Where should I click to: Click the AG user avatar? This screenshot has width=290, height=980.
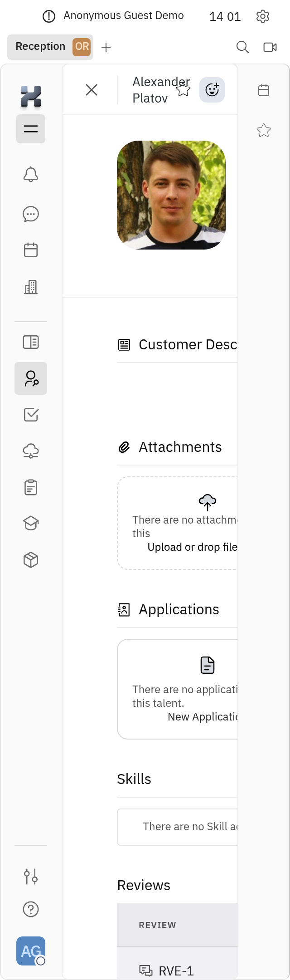pyautogui.click(x=31, y=951)
